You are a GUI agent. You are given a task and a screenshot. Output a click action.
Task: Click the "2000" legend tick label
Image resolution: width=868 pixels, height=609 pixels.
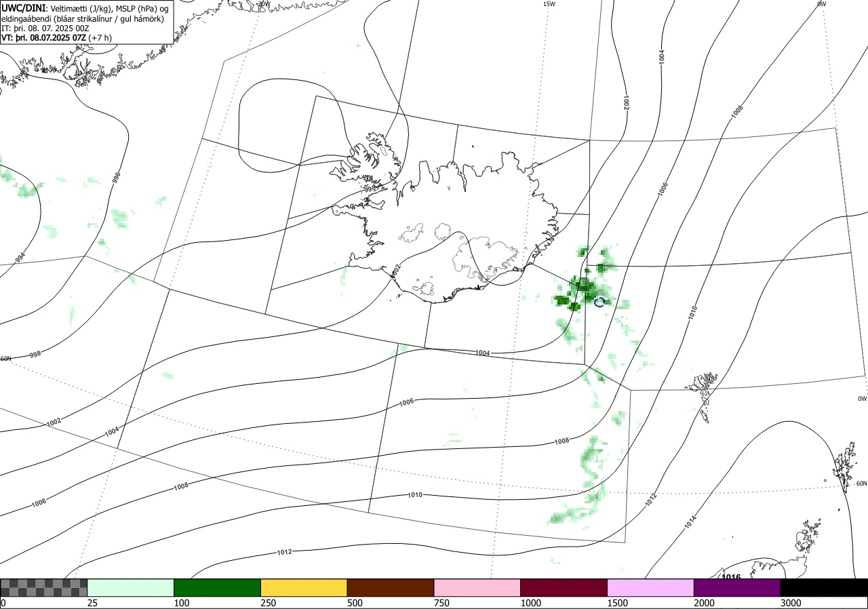[x=705, y=603]
